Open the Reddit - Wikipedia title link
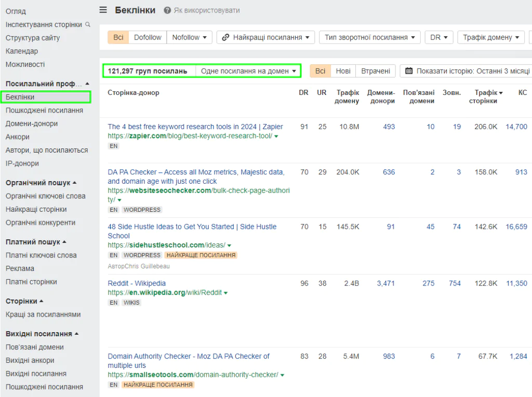 [x=137, y=283]
